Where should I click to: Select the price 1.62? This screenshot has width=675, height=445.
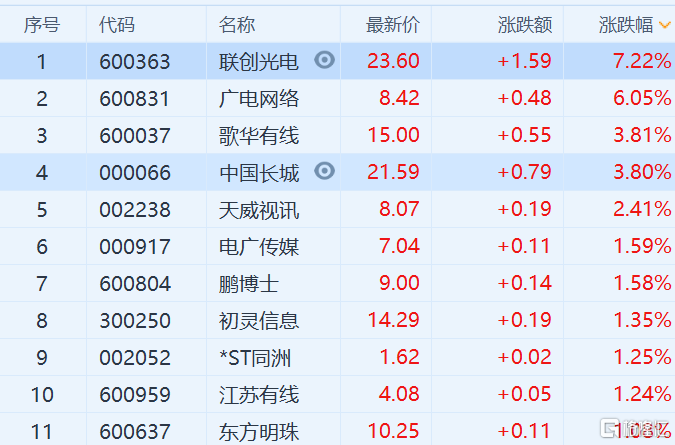[x=399, y=357]
